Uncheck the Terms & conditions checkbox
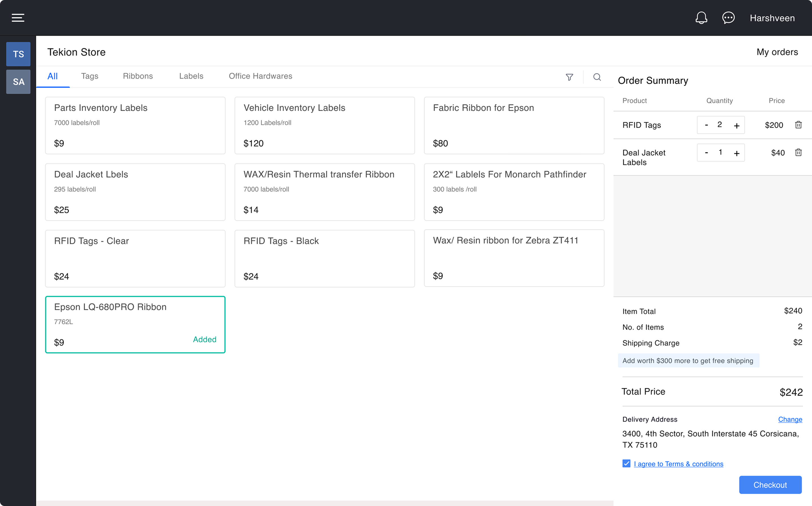 coord(626,463)
